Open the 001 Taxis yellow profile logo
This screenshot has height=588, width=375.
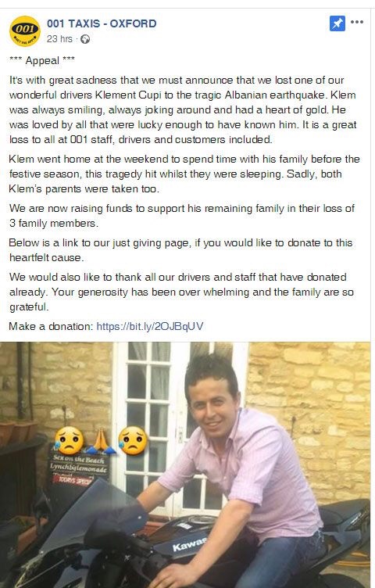click(25, 30)
